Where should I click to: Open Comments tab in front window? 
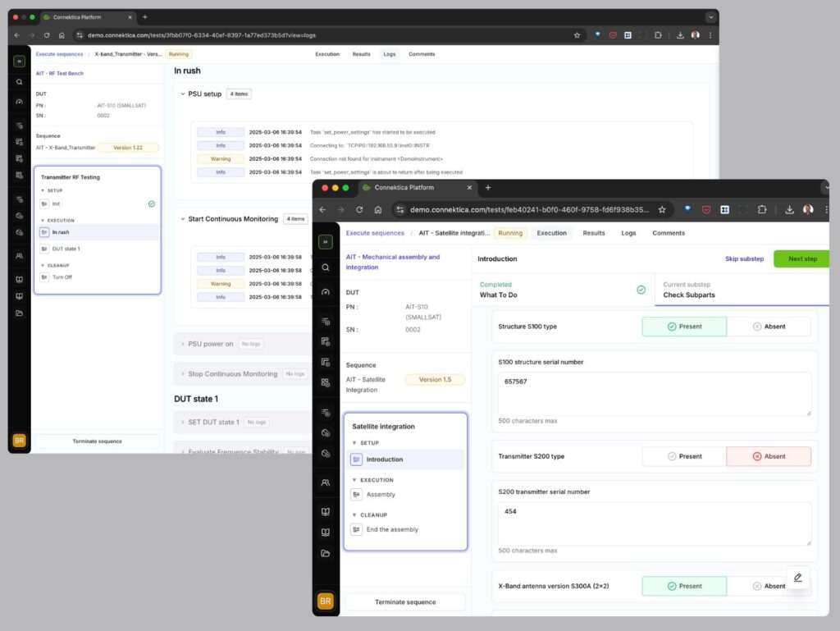[x=668, y=233]
